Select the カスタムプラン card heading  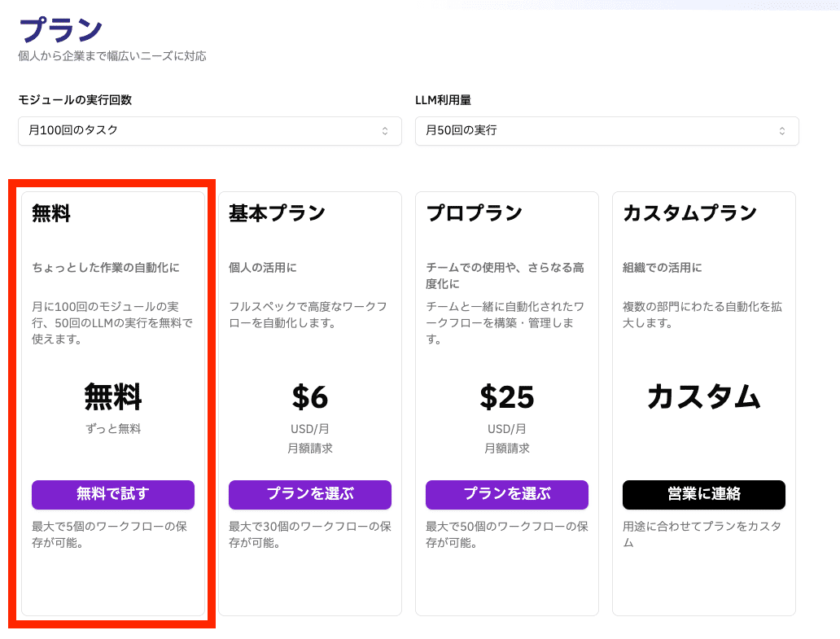coord(689,214)
